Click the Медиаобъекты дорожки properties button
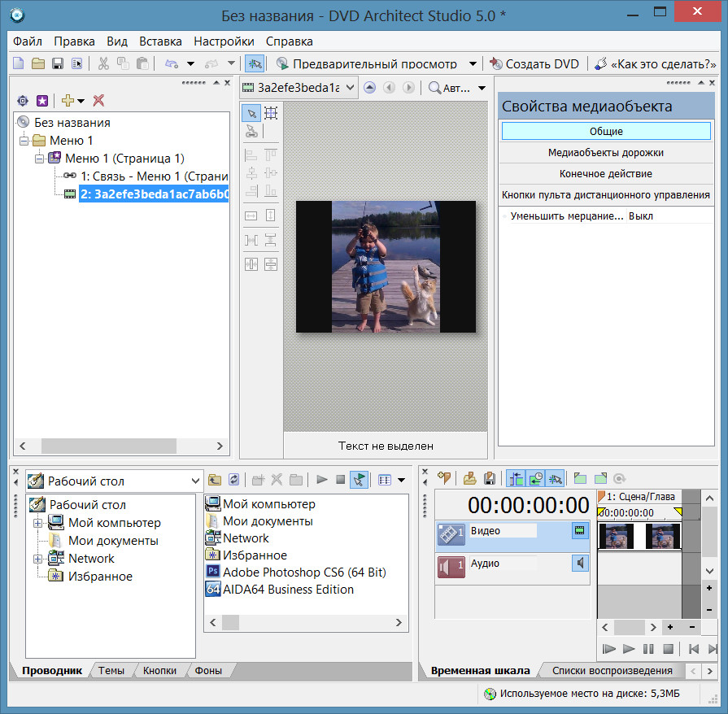The image size is (728, 714). coord(605,152)
